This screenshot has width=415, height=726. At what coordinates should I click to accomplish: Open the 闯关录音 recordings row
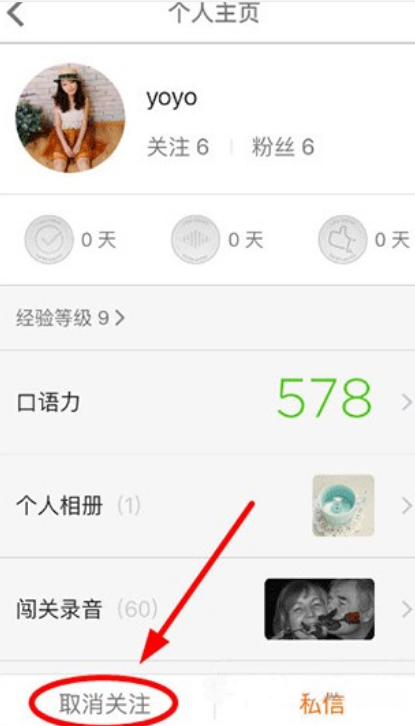208,609
